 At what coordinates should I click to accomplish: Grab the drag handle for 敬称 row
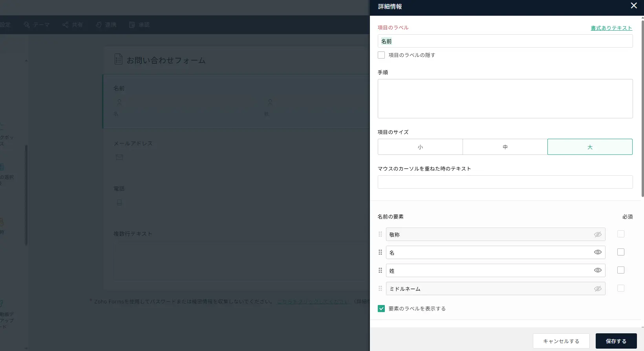[x=380, y=234]
